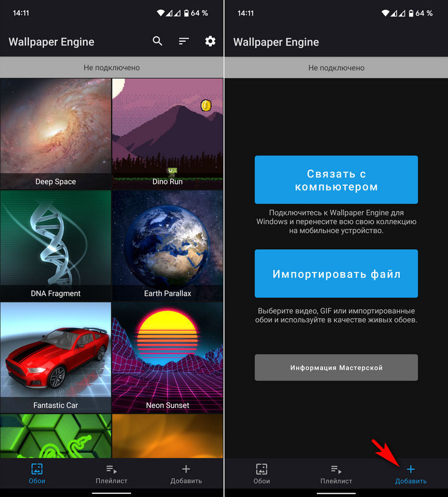Image resolution: width=448 pixels, height=497 pixels.
Task: Open settings gear in left screen header
Action: tap(210, 41)
